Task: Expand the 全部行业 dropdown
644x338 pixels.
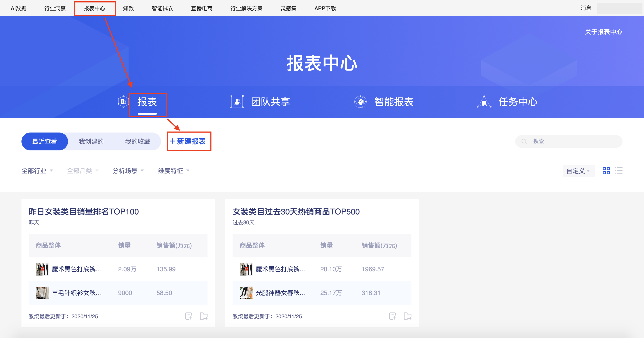Action: point(37,171)
